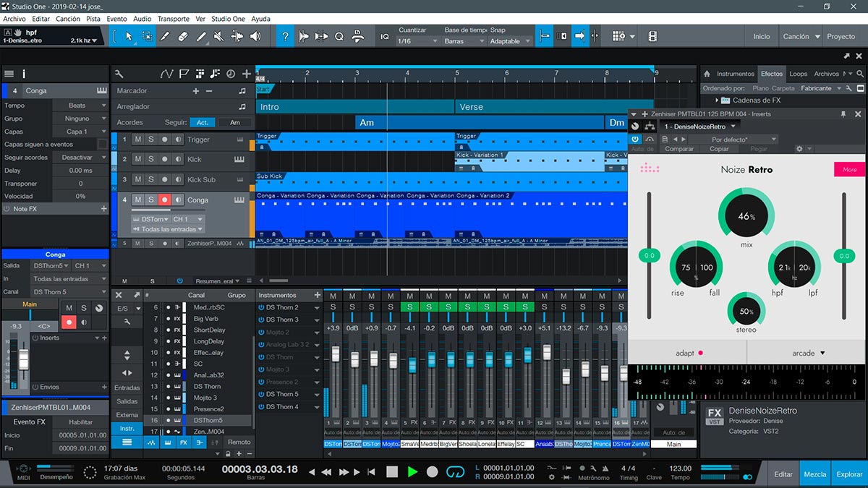Screen dimensions: 868x488
Task: Select the Eraser tool
Action: click(x=184, y=36)
